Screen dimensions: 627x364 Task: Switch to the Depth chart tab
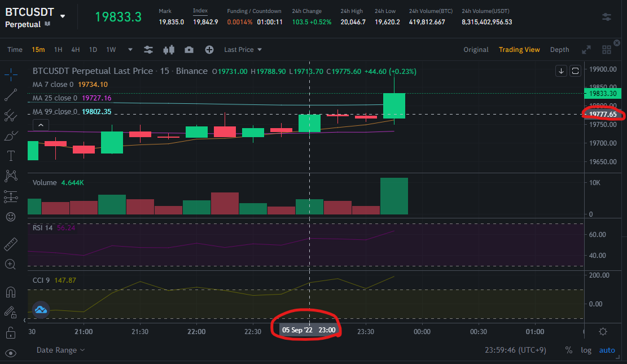(559, 50)
